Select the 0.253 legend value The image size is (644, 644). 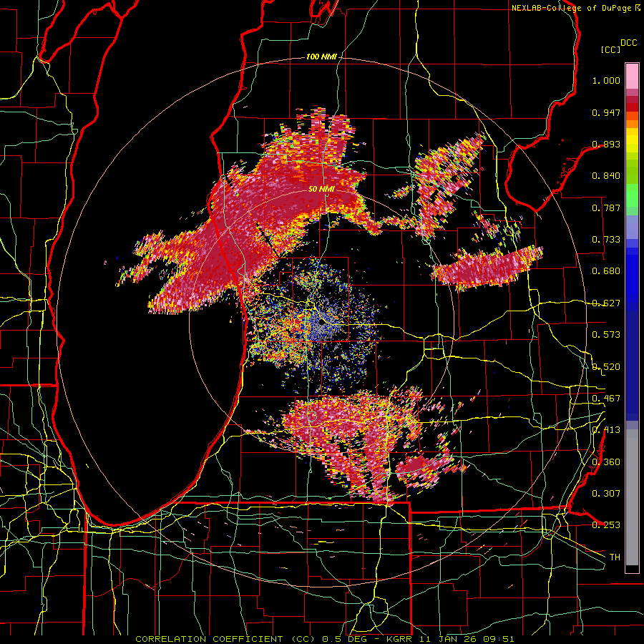(606, 525)
